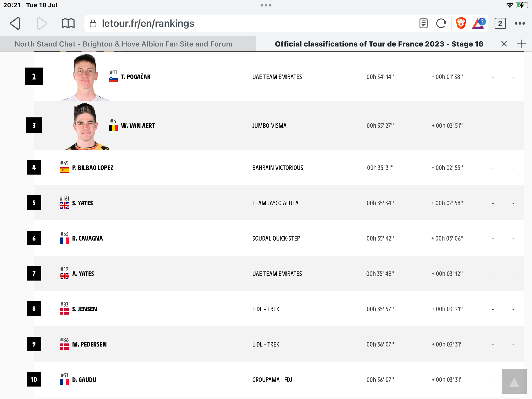The height and width of the screenshot is (399, 532).
Task: Open the browser three-dots menu
Action: coord(520,23)
